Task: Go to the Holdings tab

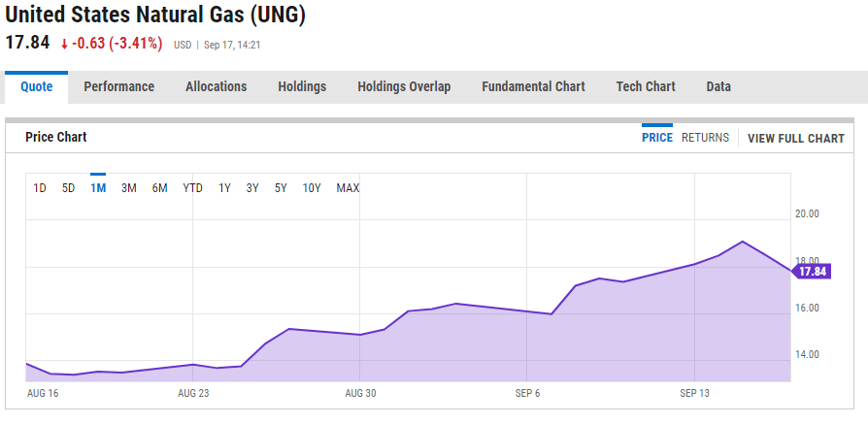Action: pos(302,86)
